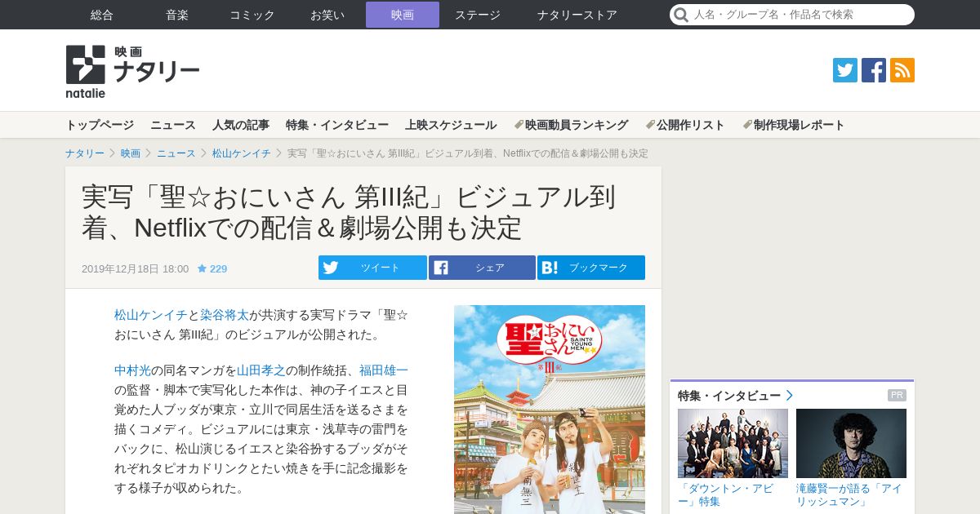Click the star icon beside 229
The width and height of the screenshot is (980, 514).
[x=202, y=268]
